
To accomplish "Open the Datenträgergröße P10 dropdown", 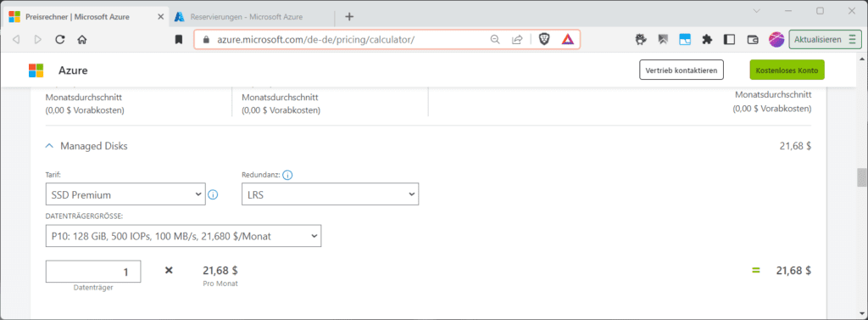I will pos(183,236).
